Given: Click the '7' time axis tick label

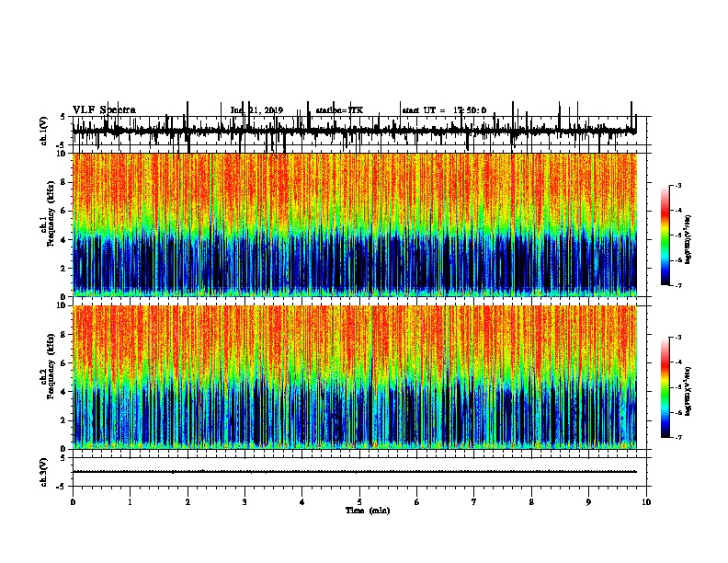Looking at the screenshot, I should [474, 502].
